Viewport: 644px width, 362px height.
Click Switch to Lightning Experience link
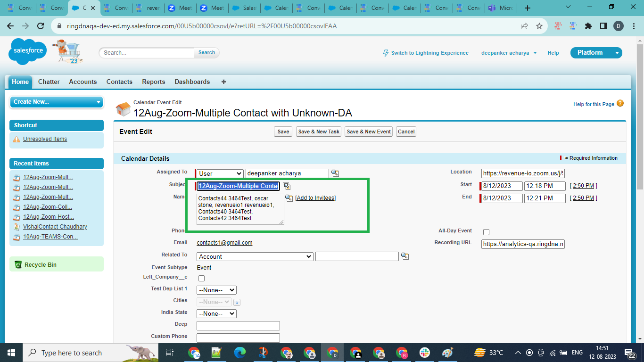point(429,53)
